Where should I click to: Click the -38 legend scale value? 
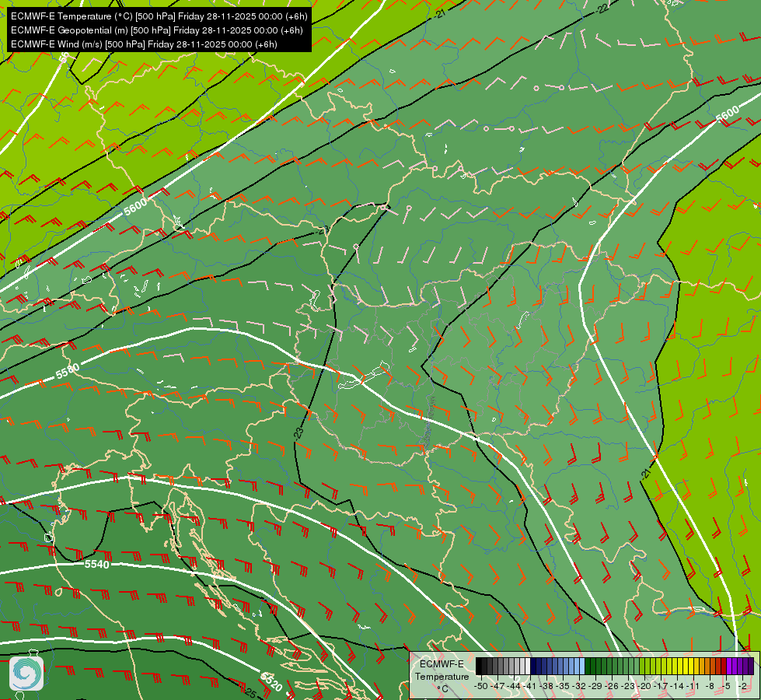click(x=546, y=686)
